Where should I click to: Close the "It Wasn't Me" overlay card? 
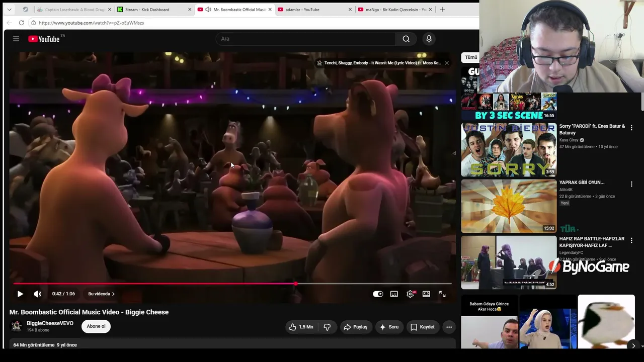click(446, 63)
